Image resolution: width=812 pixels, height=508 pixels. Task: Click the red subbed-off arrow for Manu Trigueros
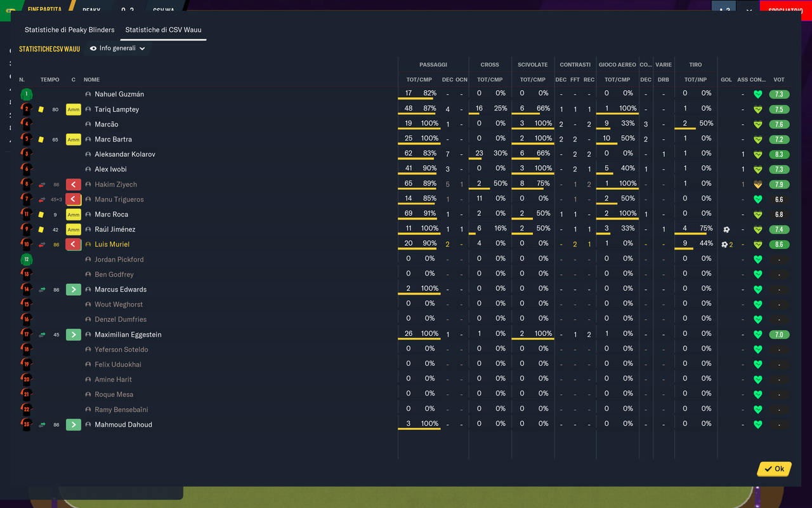click(x=74, y=199)
